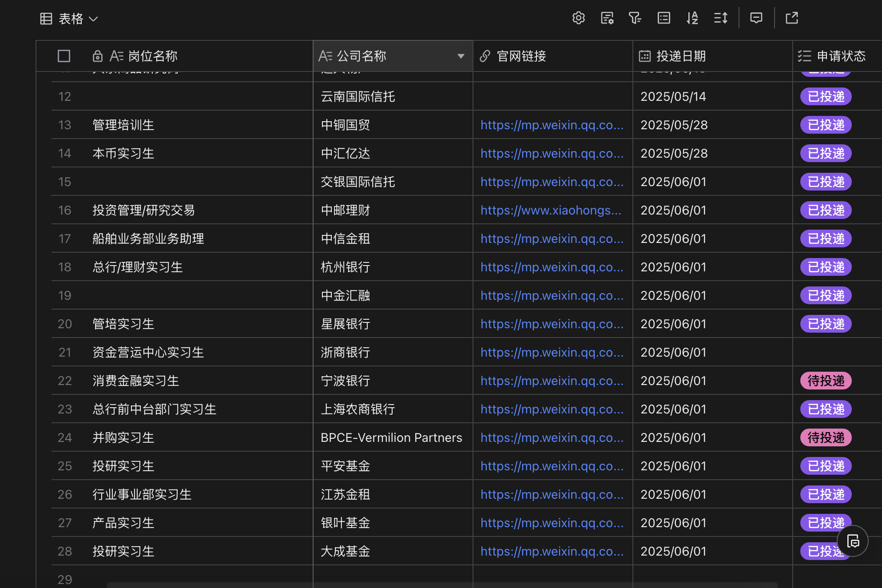Screen dimensions: 882x588
Task: Open the 杭州银行 weixin link
Action: 552,267
